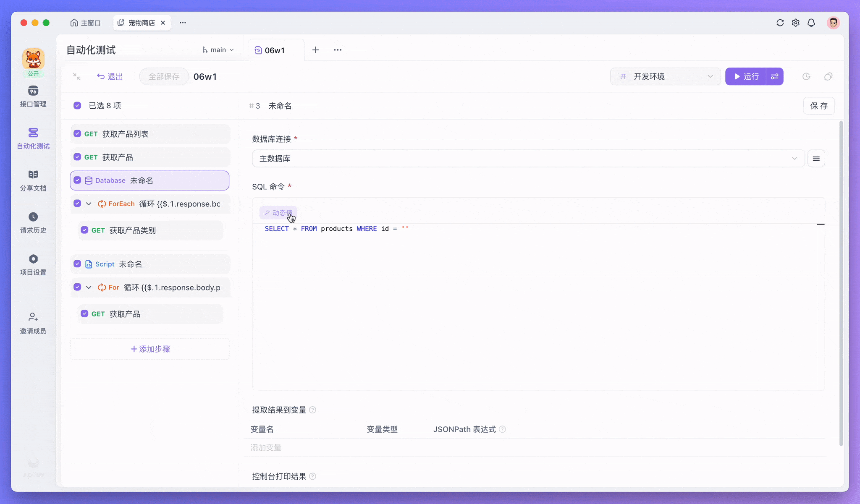This screenshot has height=504, width=860.
Task: Click the run settings sliders icon
Action: pyautogui.click(x=775, y=76)
